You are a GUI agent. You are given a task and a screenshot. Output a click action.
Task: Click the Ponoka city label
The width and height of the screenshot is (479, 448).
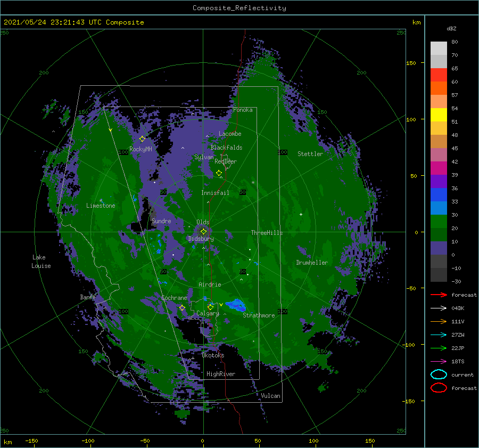tap(243, 110)
